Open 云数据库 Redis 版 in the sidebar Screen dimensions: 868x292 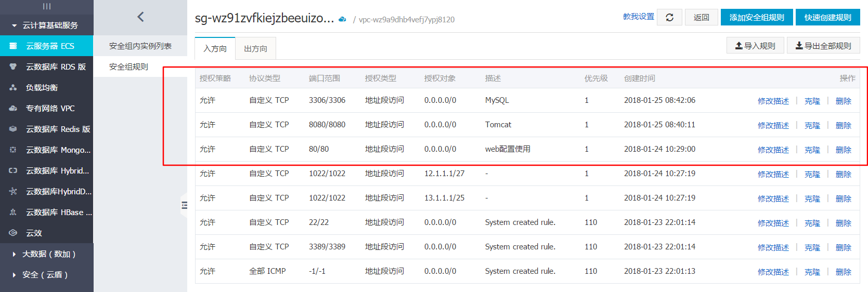(x=47, y=129)
